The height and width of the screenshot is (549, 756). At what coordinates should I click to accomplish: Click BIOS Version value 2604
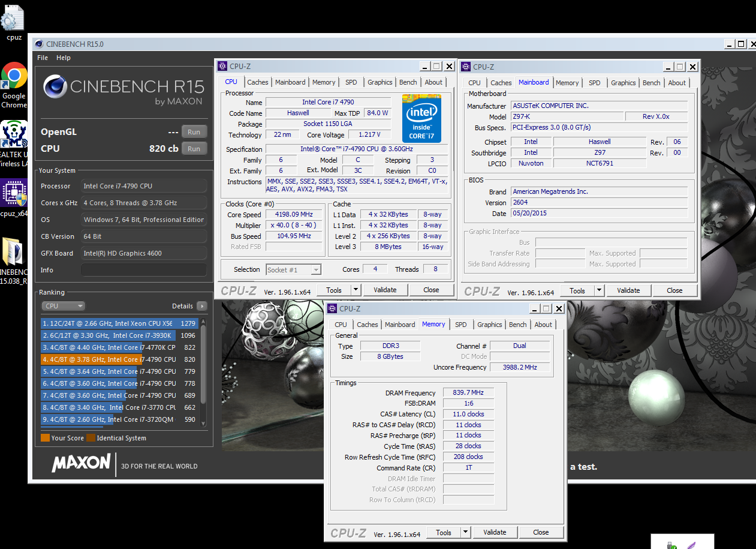click(599, 203)
